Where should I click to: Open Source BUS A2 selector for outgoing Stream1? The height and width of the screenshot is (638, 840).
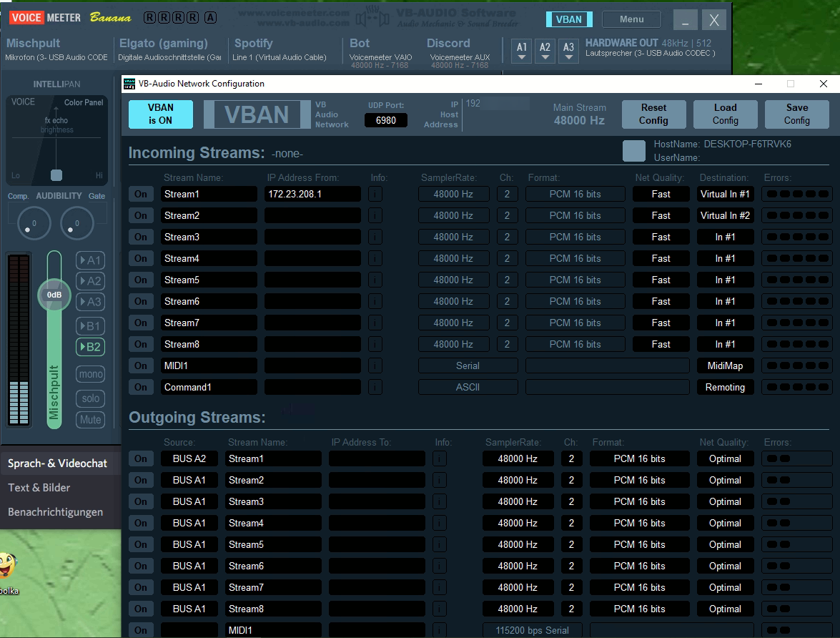click(189, 459)
